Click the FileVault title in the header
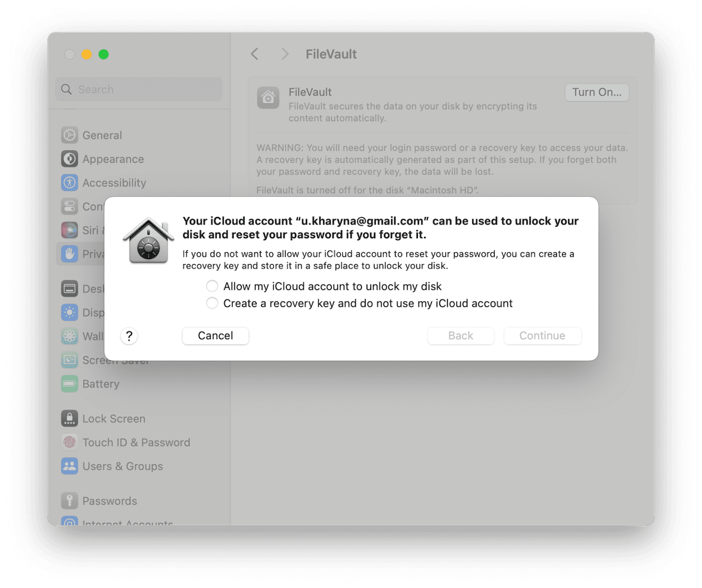 [x=331, y=54]
